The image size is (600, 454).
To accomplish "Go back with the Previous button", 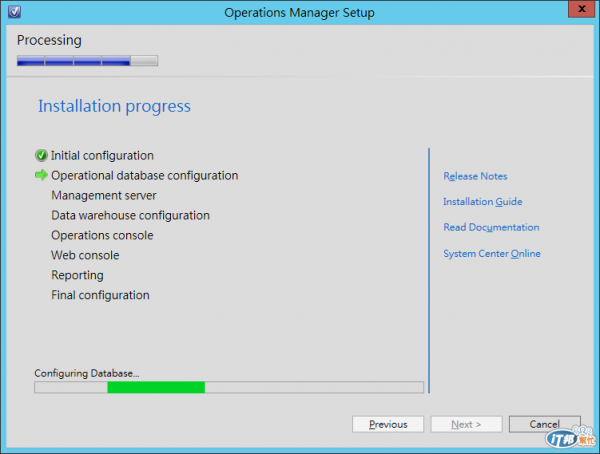I will (x=388, y=424).
